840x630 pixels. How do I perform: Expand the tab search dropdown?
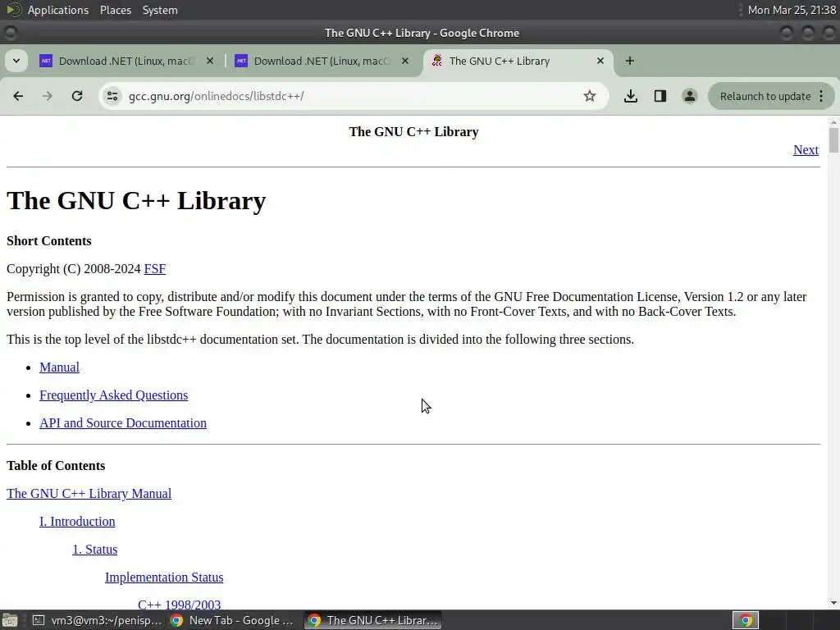(x=16, y=61)
